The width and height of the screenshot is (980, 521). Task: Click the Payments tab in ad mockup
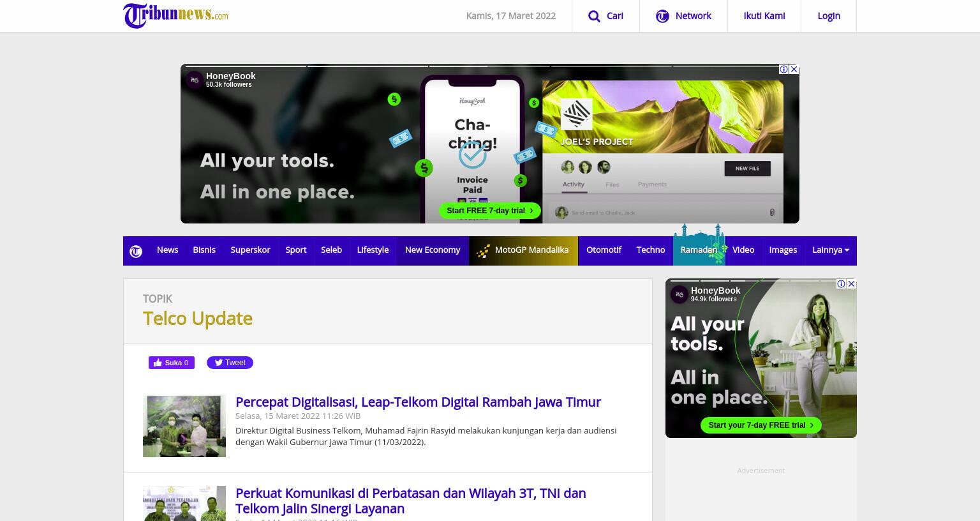652,185
